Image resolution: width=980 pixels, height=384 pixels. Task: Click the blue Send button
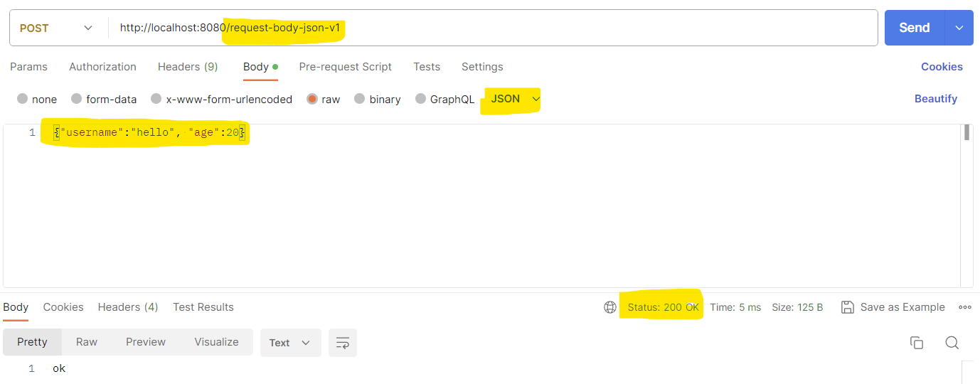tap(915, 28)
